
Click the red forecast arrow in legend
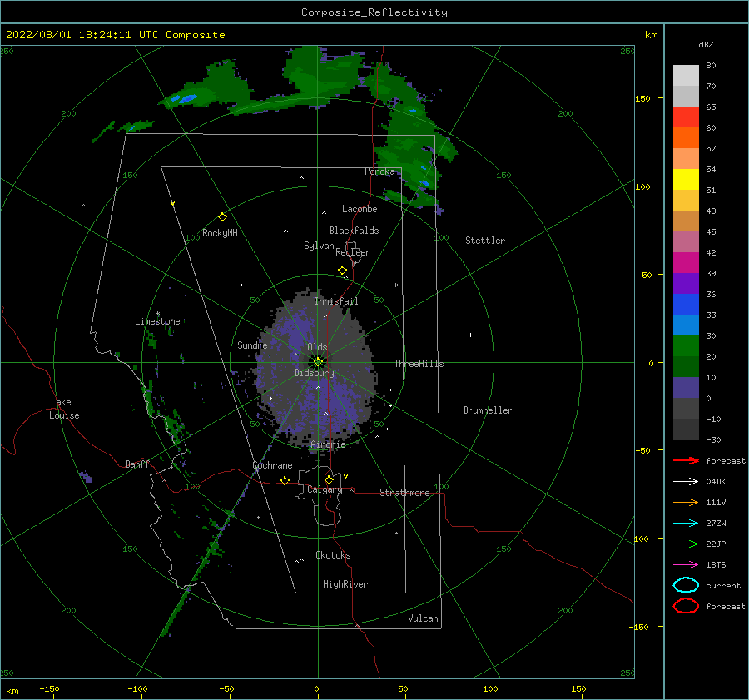click(686, 460)
